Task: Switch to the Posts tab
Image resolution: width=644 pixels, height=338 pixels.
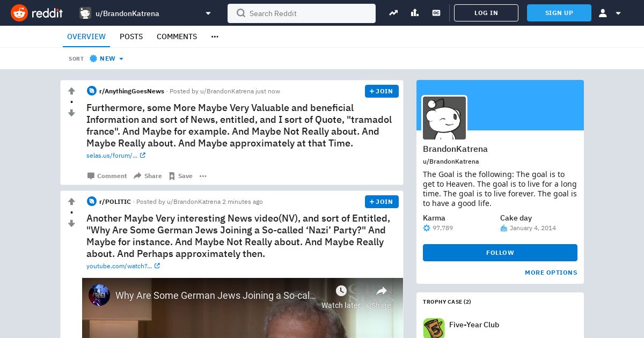Action: (x=131, y=36)
